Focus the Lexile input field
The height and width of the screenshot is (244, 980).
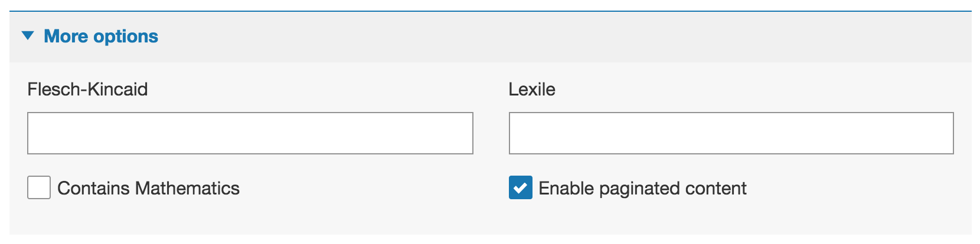coord(731,133)
